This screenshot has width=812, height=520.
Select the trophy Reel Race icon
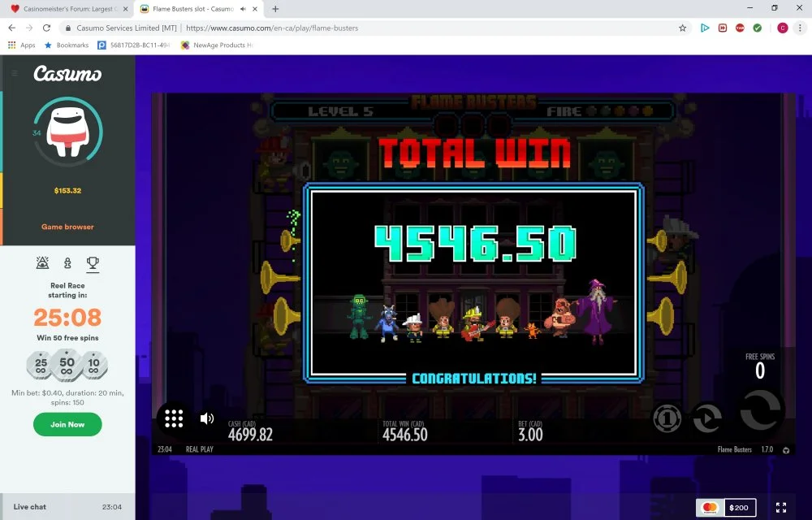(x=93, y=263)
